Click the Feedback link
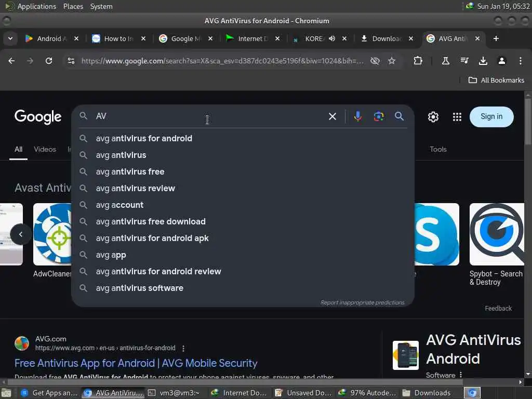The image size is (532, 399). 498,309
